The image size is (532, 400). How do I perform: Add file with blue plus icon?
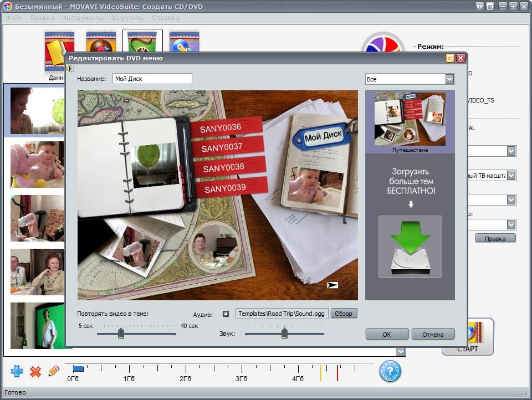pos(17,371)
